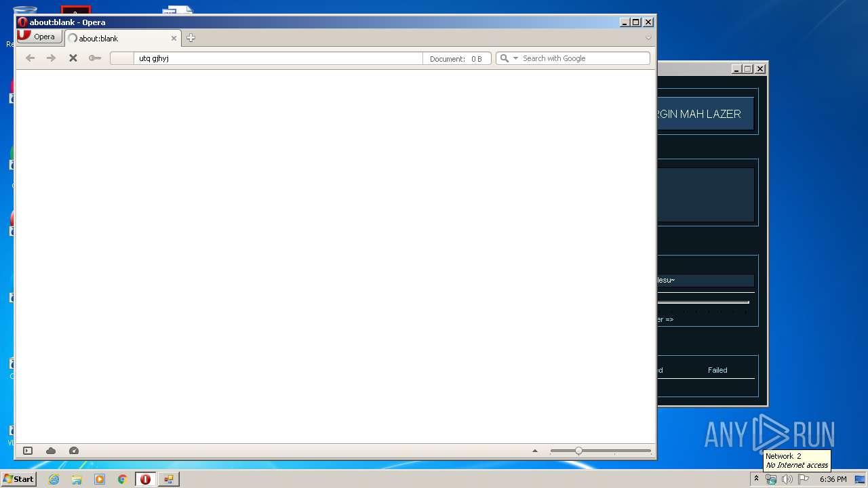Open Action Center flag icon
868x488 pixels.
pos(804,479)
